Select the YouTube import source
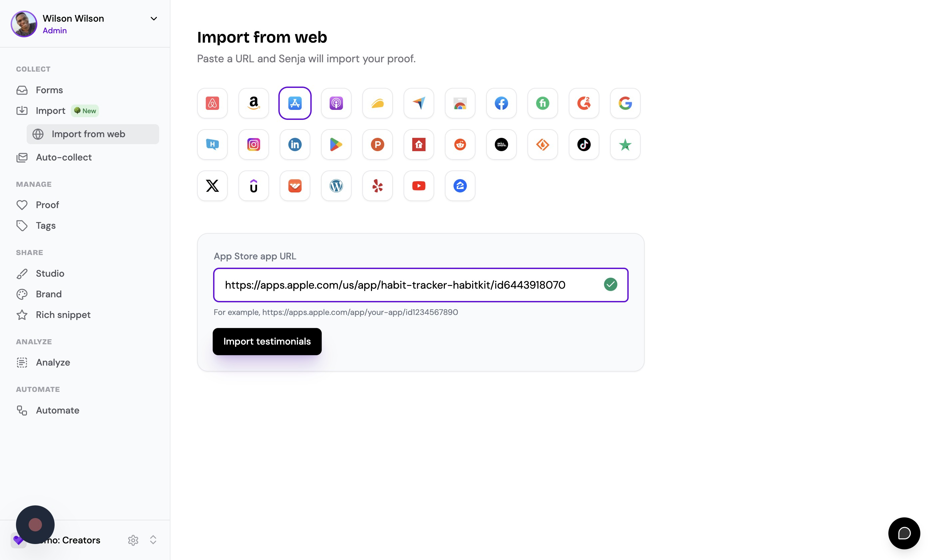This screenshot has height=560, width=931. 419,186
